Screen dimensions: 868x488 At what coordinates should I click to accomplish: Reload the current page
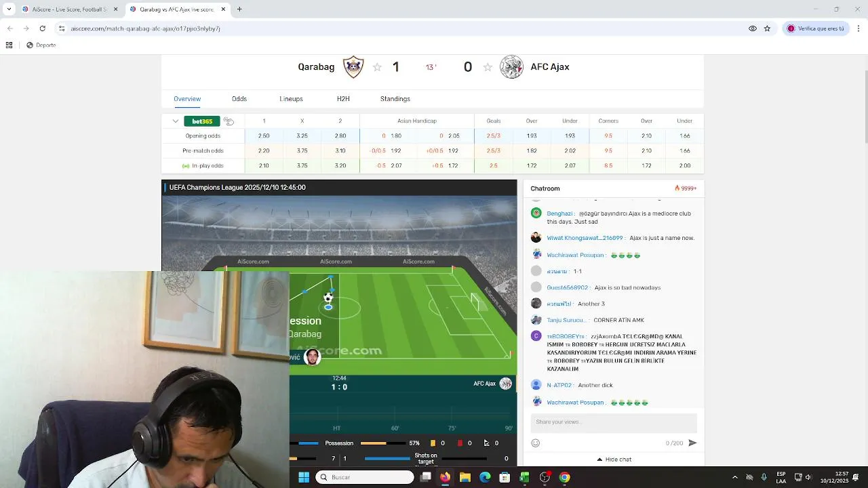pos(42,28)
